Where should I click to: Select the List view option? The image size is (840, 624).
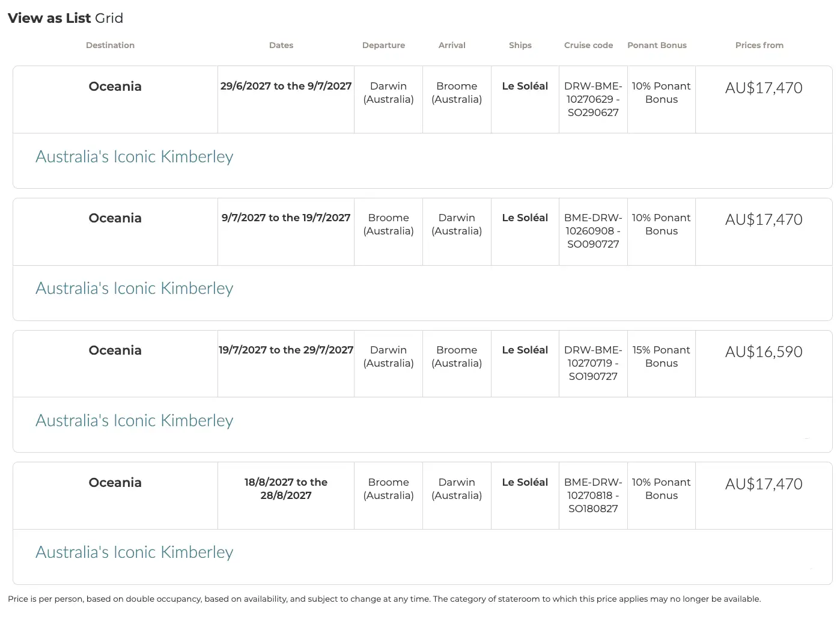(78, 18)
